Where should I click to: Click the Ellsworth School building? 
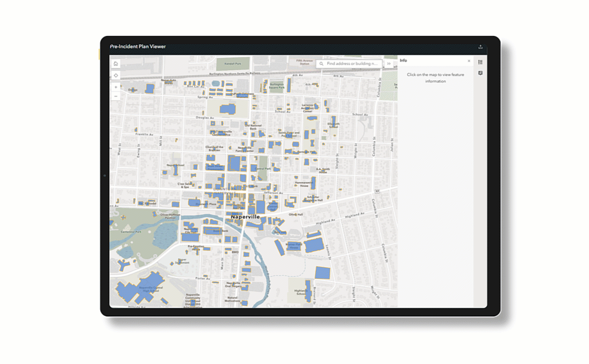333,122
